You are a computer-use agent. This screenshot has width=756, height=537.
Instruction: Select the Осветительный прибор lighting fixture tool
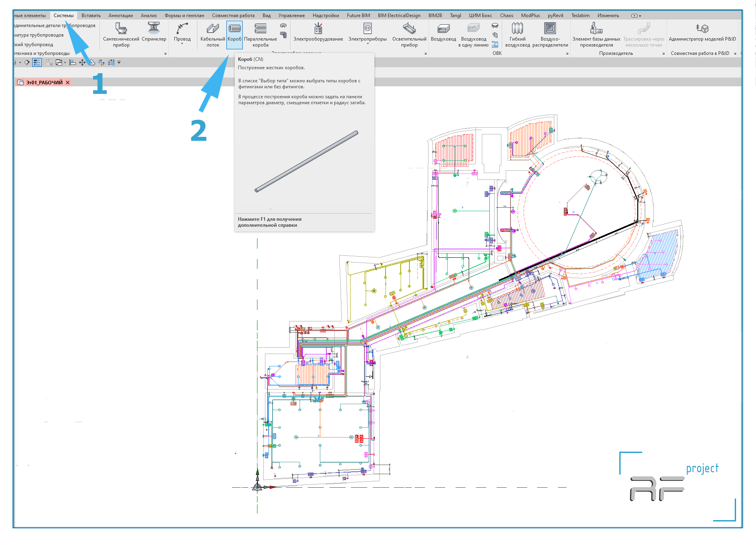coord(409,35)
